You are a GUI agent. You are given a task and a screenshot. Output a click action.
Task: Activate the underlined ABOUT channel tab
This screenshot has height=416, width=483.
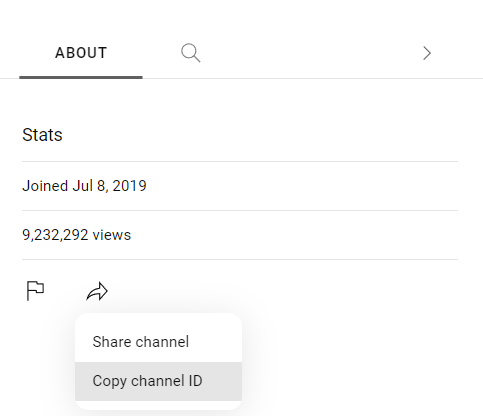pyautogui.click(x=81, y=53)
